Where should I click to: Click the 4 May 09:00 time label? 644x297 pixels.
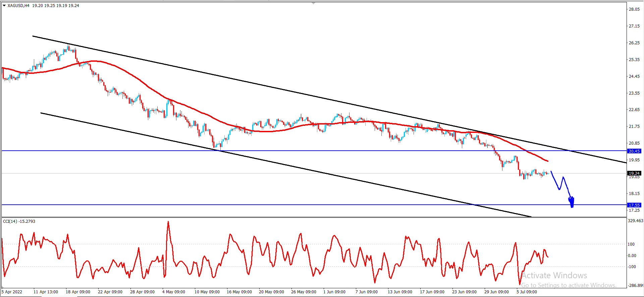(173, 292)
